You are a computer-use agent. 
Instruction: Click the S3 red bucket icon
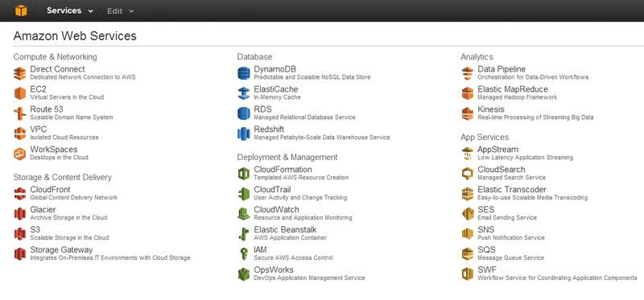pos(19,233)
